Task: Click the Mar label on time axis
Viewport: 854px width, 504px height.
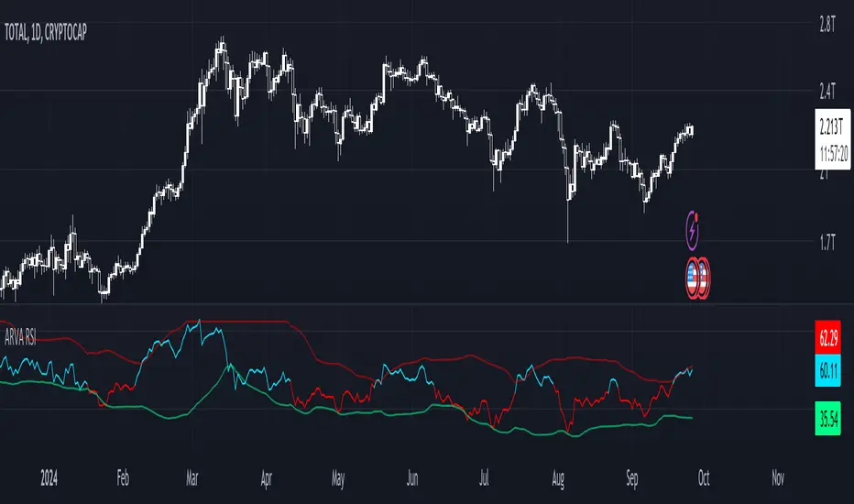Action: point(192,478)
